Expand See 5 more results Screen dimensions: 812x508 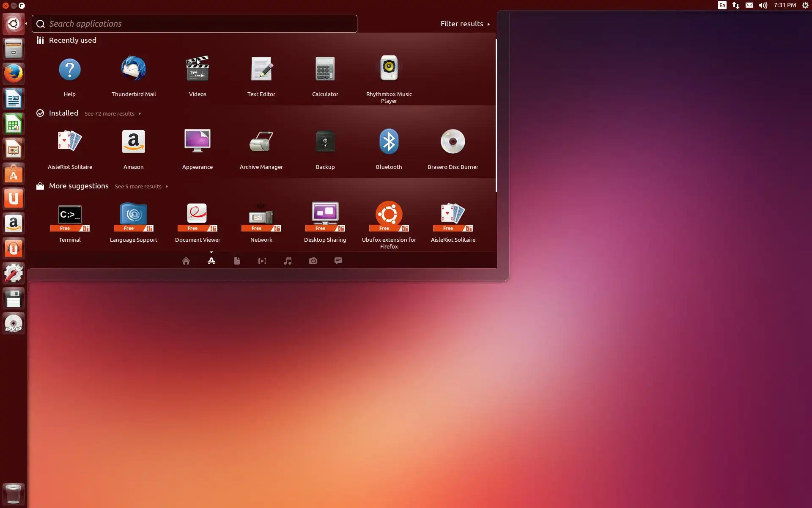pos(141,186)
